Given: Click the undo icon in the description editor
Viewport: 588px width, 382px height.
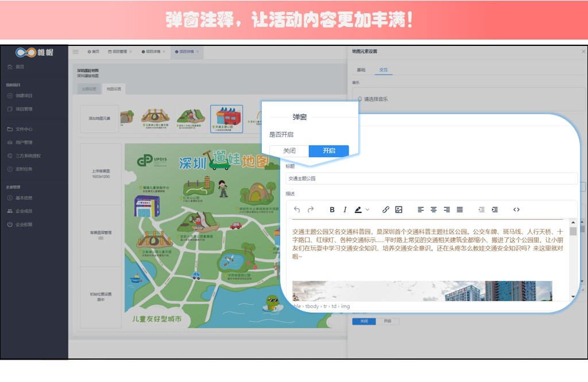Looking at the screenshot, I should pos(297,210).
